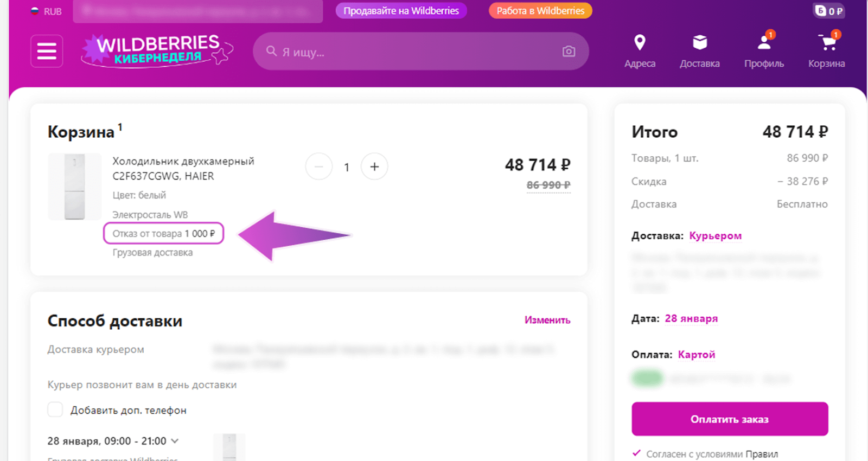This screenshot has height=461, width=868.
Task: Decrease refrigerator quantity with minus
Action: [319, 167]
